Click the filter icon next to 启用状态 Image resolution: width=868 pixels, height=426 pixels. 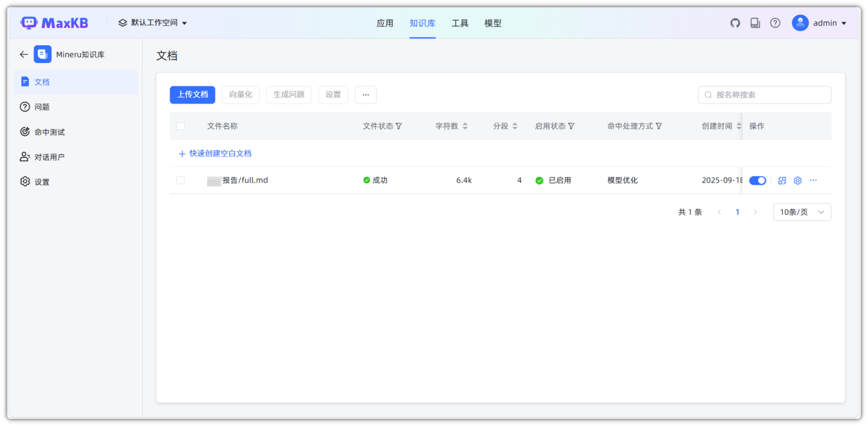571,126
